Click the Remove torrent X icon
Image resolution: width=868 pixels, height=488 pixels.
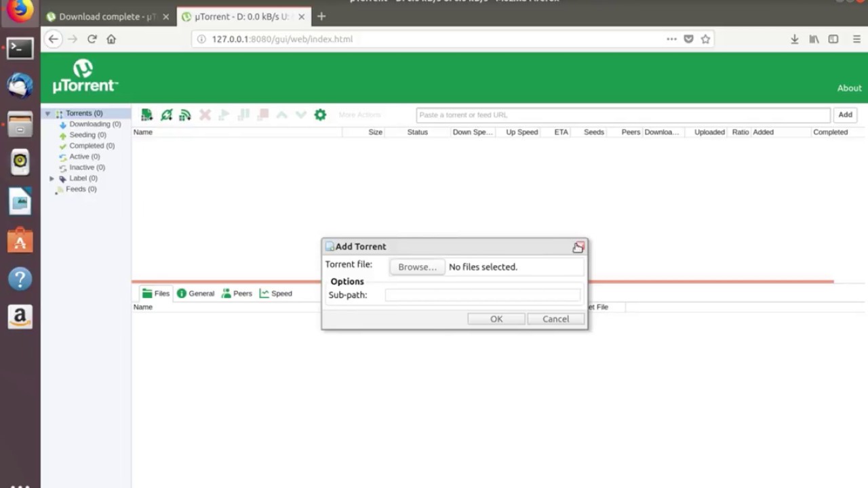[x=205, y=115]
